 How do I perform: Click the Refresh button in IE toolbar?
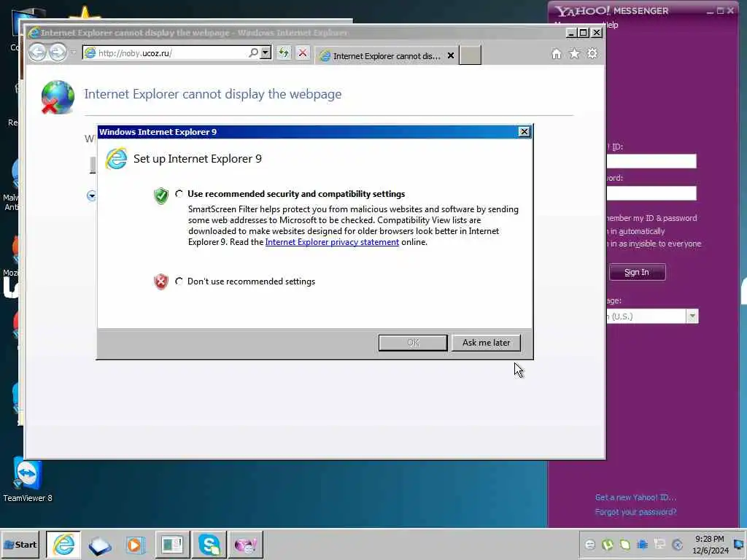pos(284,52)
